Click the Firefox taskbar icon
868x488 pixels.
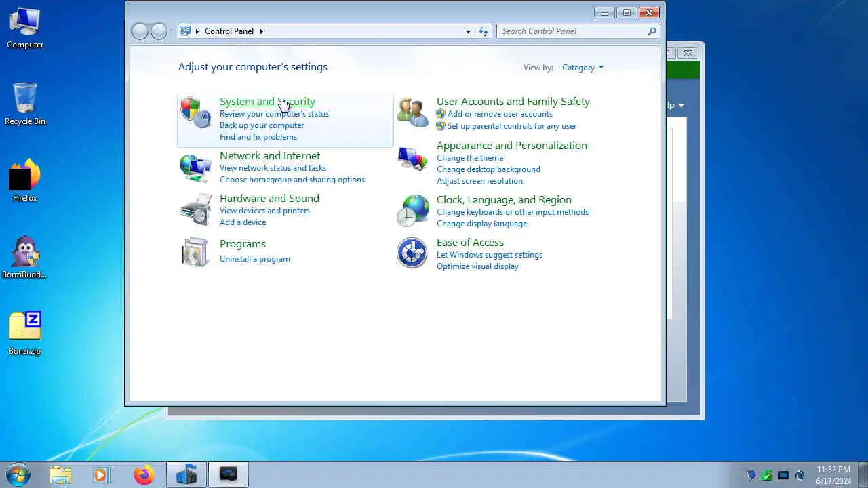coord(144,475)
